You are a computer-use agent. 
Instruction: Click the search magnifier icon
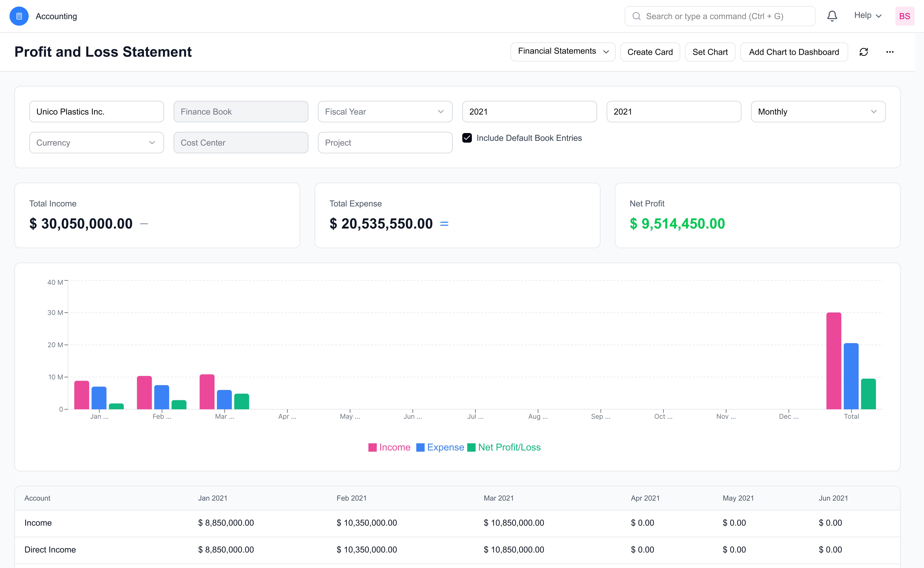(x=636, y=16)
